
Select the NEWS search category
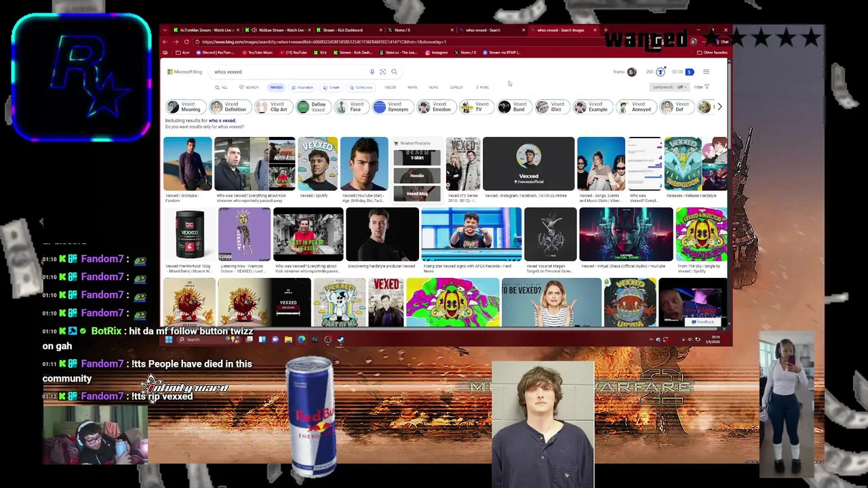(433, 87)
